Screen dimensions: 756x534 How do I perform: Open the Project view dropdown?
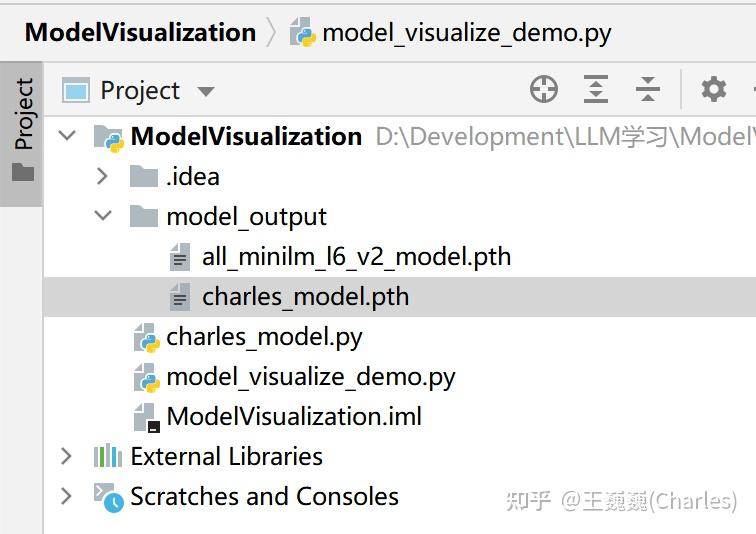click(x=206, y=91)
